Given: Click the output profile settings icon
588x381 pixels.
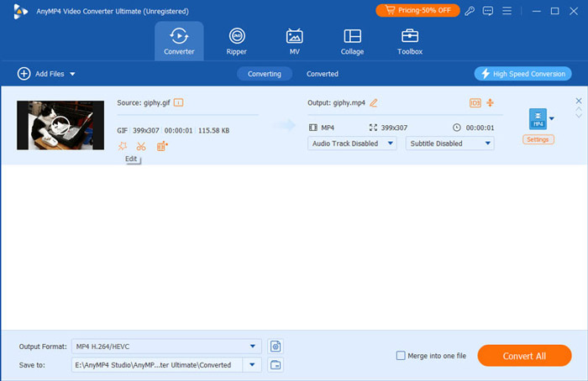Looking at the screenshot, I should [276, 347].
